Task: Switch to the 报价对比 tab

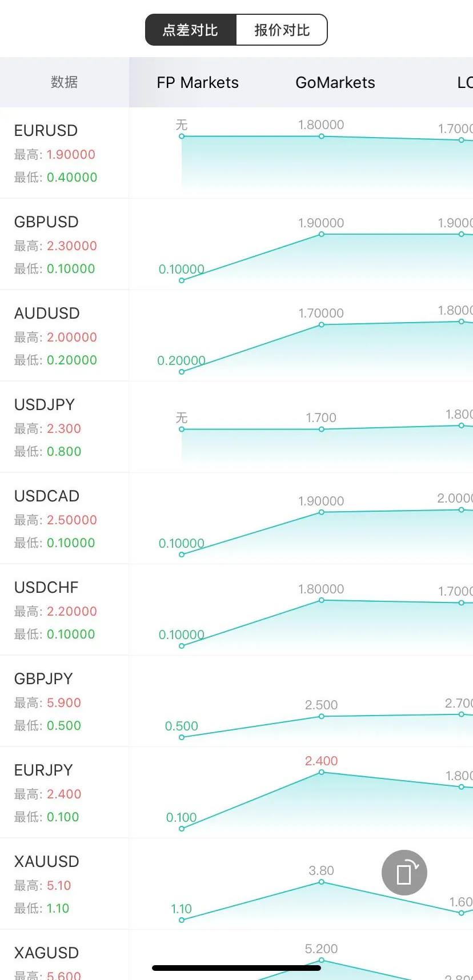Action: pos(282,30)
